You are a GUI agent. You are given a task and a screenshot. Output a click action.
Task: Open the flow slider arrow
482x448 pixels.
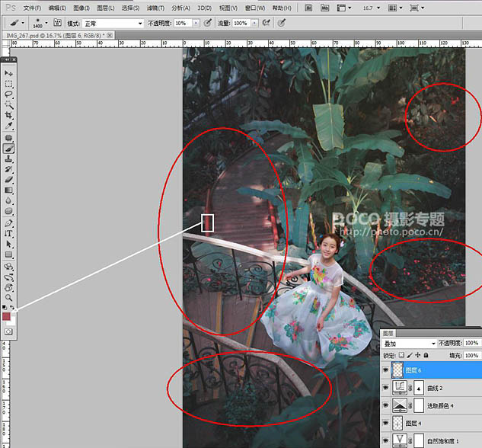tap(254, 23)
